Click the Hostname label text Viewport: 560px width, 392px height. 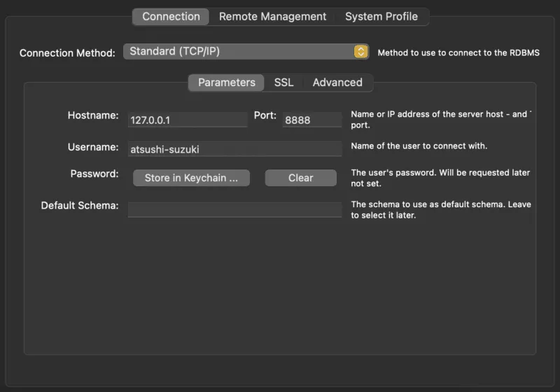pos(93,115)
